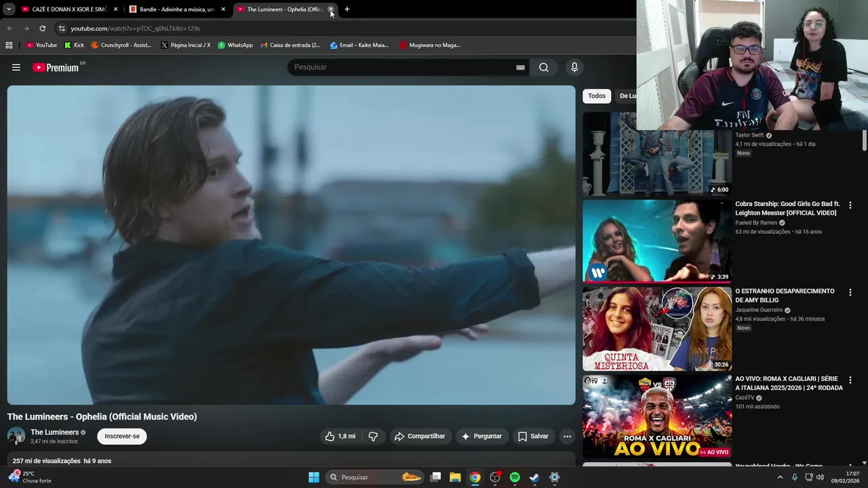Open the Roma x Cagliari live thumbnail
The height and width of the screenshot is (488, 868).
[657, 416]
